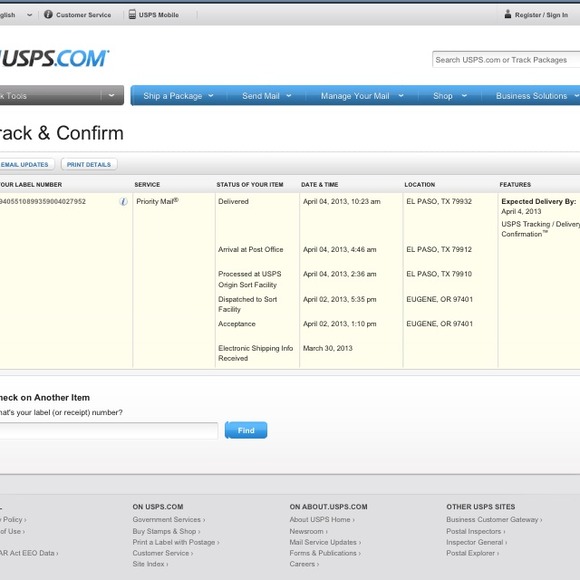Click the label number input field
The width and height of the screenshot is (580, 580).
[x=109, y=431]
